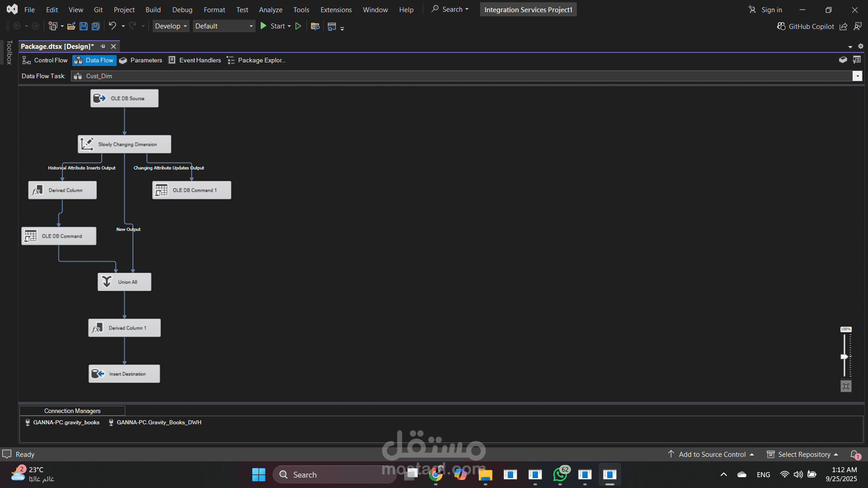868x488 pixels.
Task: Open the Extensions menu
Action: pos(335,9)
